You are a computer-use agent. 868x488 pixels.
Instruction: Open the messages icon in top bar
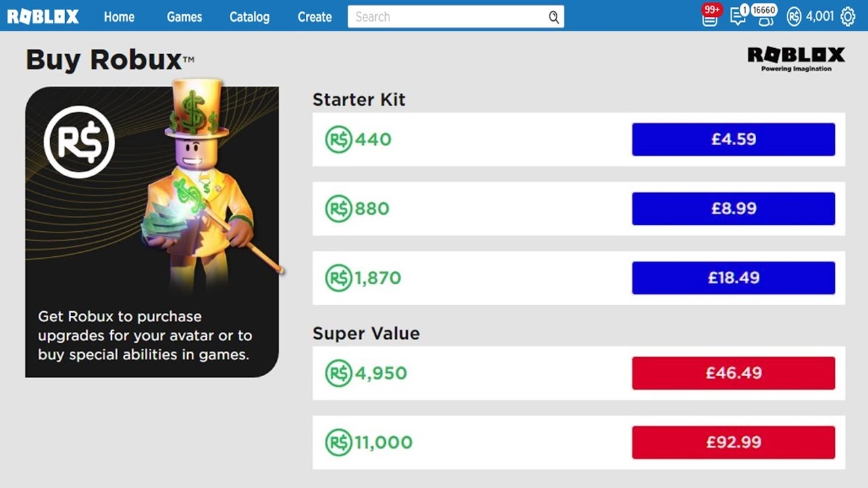(737, 17)
